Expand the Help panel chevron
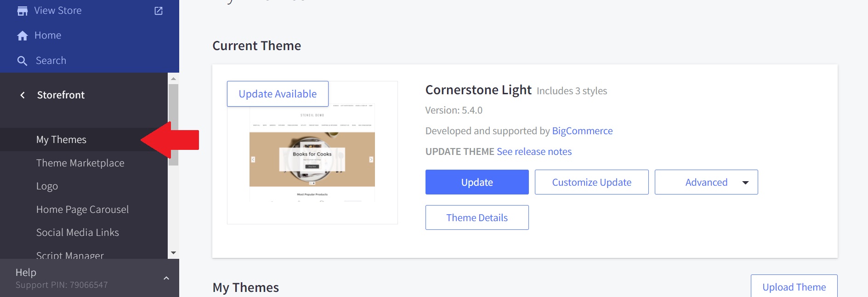868x297 pixels. pyautogui.click(x=166, y=278)
